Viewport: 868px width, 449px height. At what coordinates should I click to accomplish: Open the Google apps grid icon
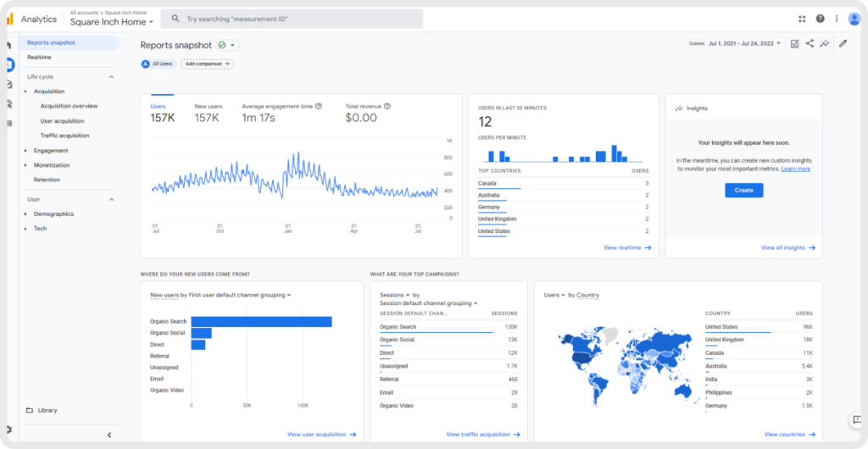(802, 19)
